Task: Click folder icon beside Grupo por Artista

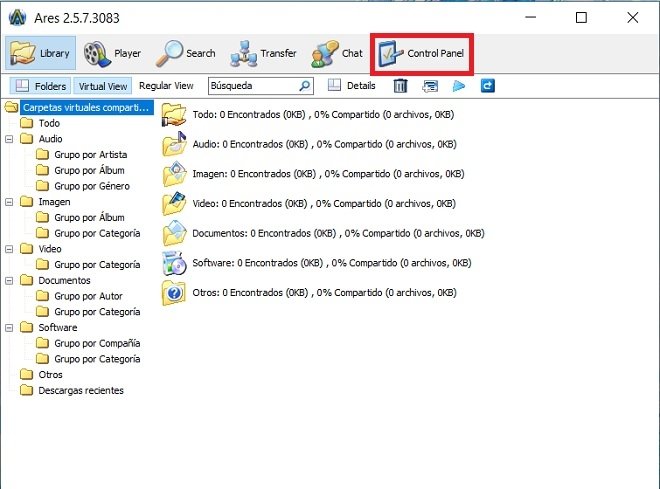Action: (42, 154)
